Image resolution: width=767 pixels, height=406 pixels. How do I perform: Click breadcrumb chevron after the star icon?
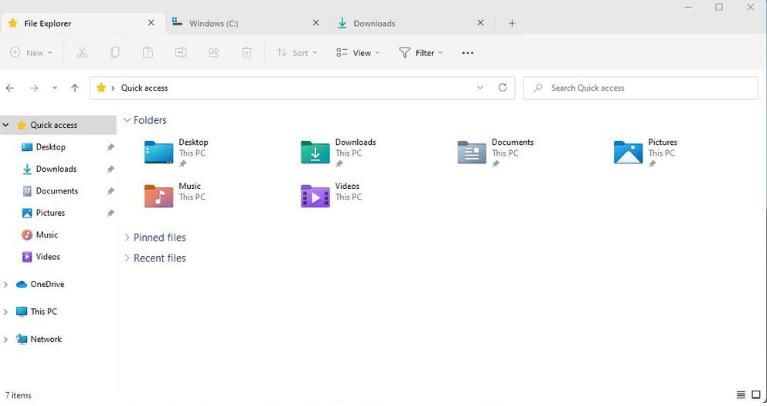[x=113, y=88]
